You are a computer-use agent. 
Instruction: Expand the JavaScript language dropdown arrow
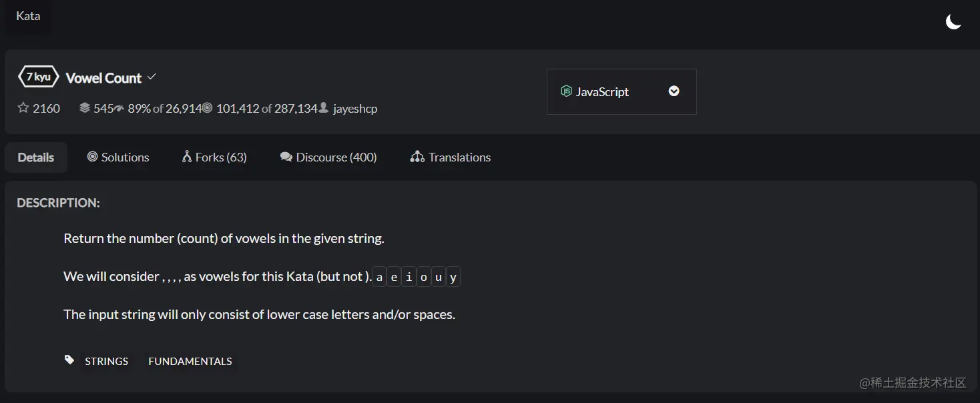[674, 91]
